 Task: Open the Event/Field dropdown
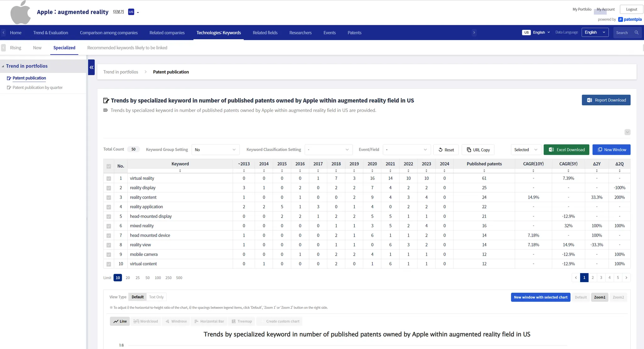click(407, 150)
